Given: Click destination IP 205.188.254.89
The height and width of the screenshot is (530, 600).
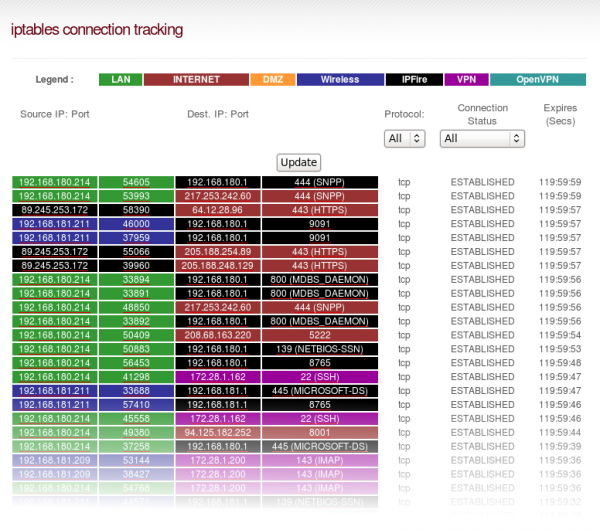Looking at the screenshot, I should click(x=218, y=252).
